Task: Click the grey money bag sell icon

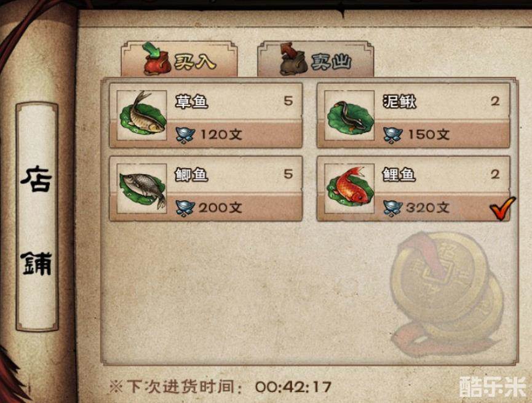Action: [x=293, y=59]
